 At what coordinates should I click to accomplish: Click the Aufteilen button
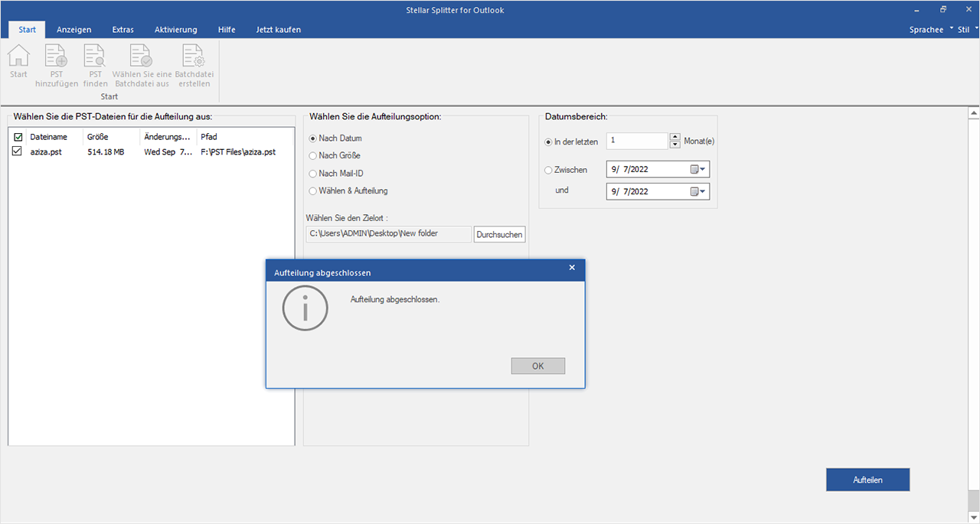868,480
